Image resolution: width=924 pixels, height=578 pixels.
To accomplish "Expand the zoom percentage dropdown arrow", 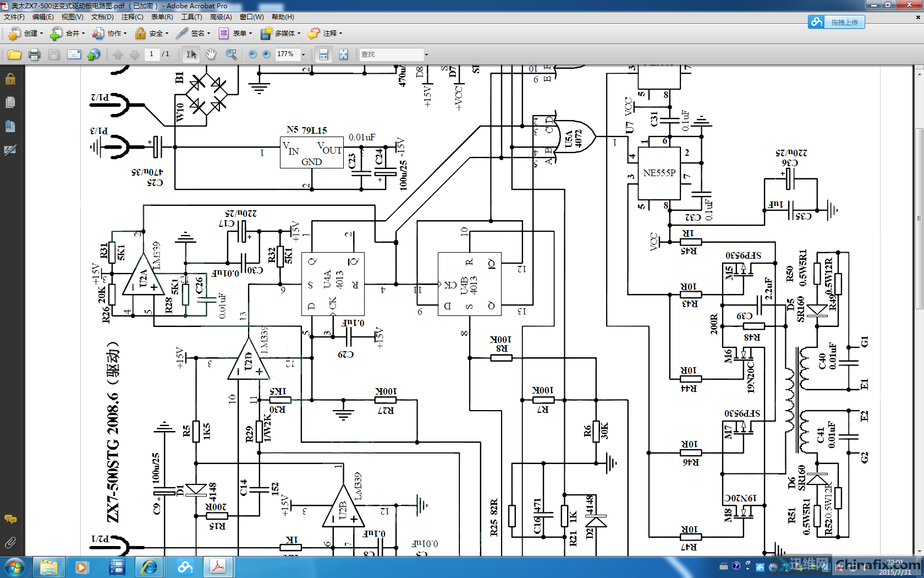I will point(303,54).
